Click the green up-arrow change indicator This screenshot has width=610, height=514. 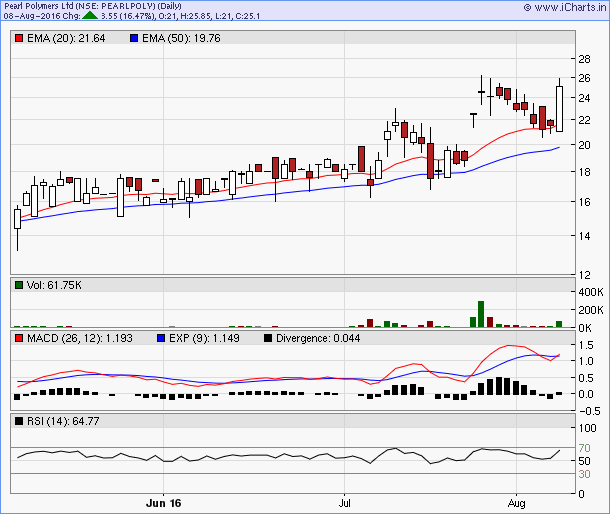(x=90, y=16)
